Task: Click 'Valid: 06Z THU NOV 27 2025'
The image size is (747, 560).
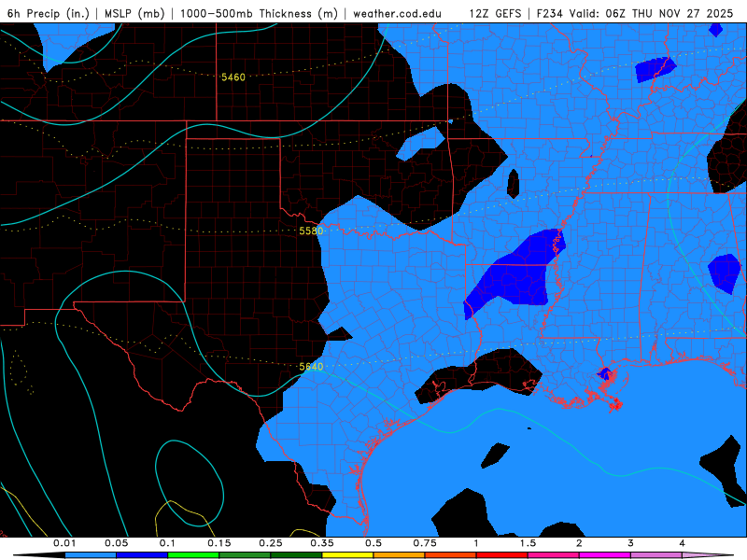Action: (x=650, y=13)
